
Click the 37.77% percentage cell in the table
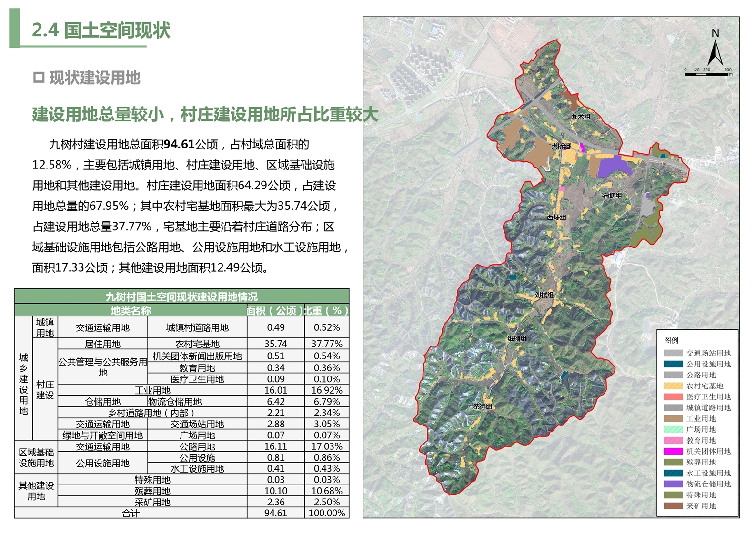327,344
